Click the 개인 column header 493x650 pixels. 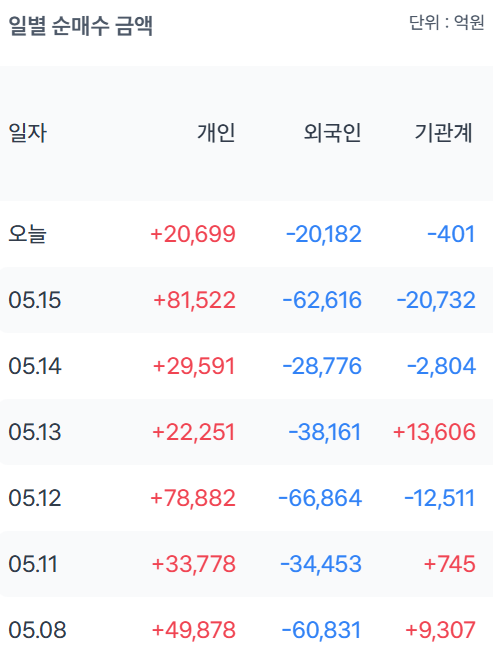(216, 133)
